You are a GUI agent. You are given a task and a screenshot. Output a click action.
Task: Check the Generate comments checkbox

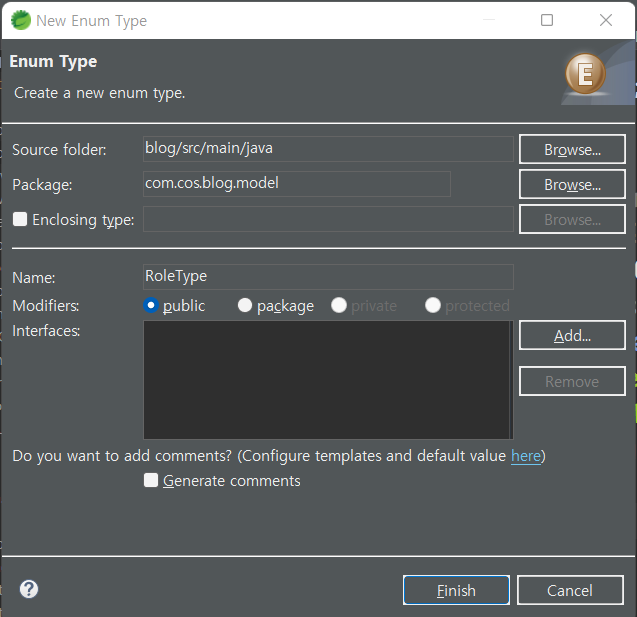[x=151, y=480]
